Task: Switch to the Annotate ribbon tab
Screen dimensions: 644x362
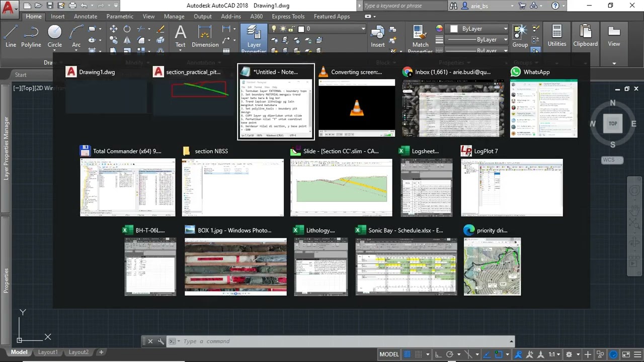Action: (x=86, y=16)
